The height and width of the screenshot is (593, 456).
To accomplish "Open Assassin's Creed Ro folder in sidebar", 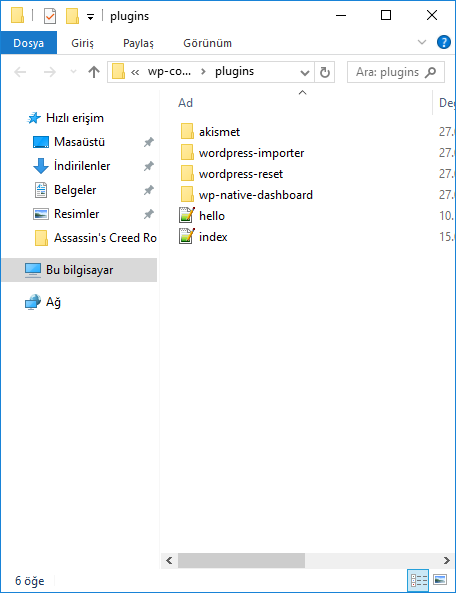I will (x=105, y=238).
